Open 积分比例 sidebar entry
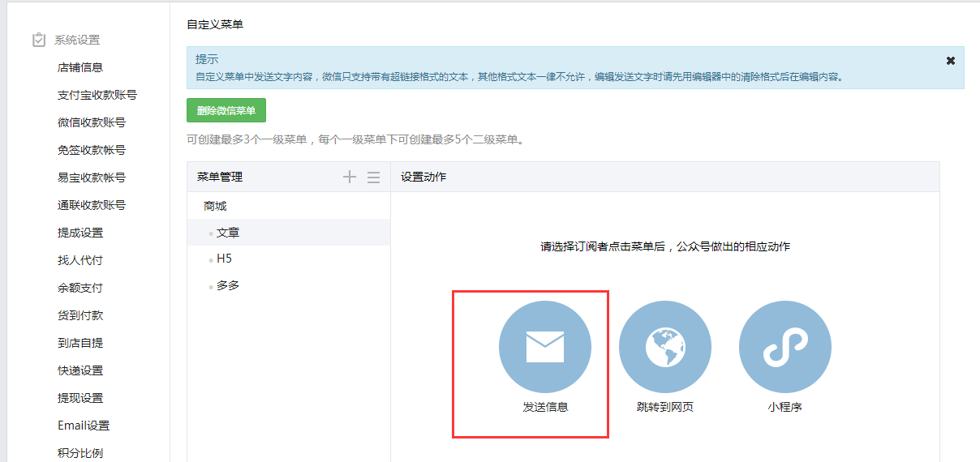The height and width of the screenshot is (462, 980). click(80, 453)
